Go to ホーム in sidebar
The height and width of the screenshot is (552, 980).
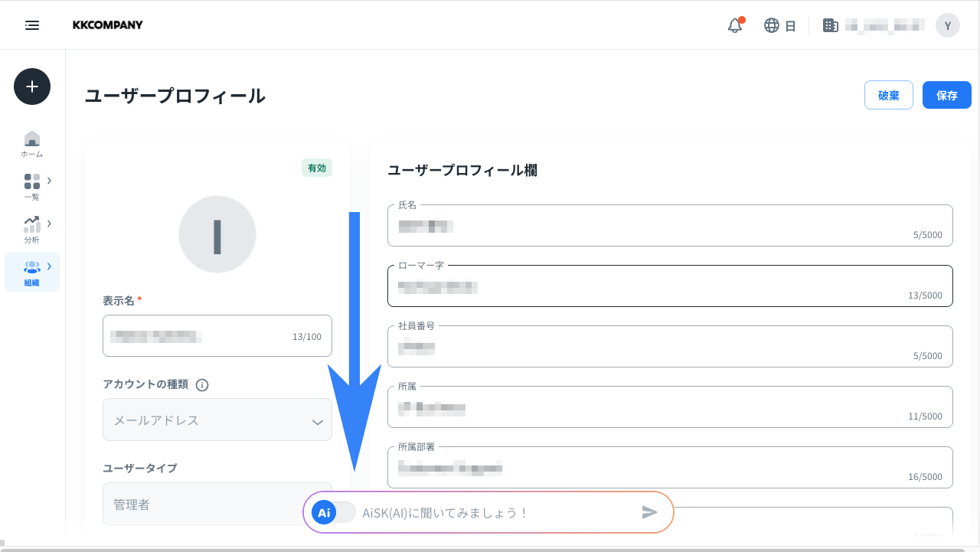(x=32, y=144)
